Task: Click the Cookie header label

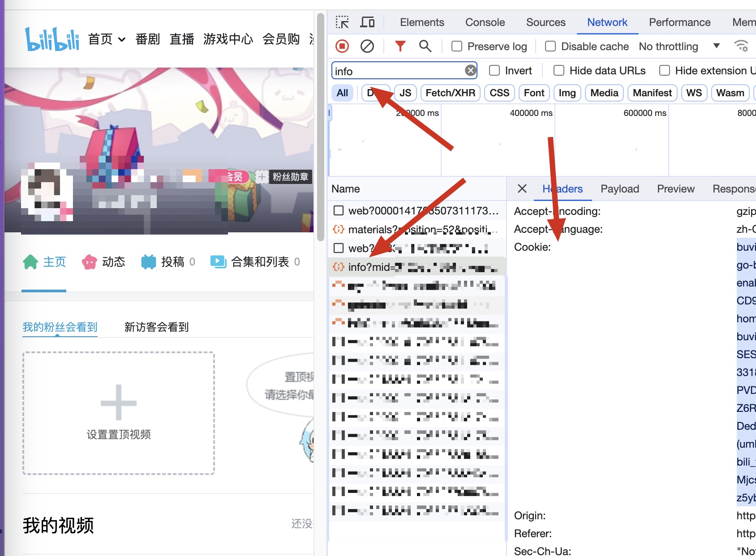Action: [x=532, y=247]
